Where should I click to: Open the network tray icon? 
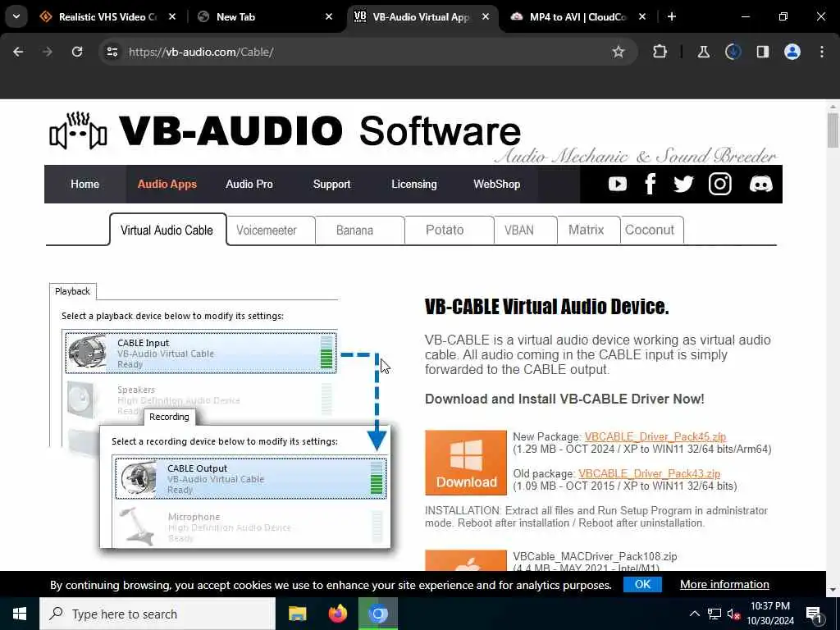[714, 614]
